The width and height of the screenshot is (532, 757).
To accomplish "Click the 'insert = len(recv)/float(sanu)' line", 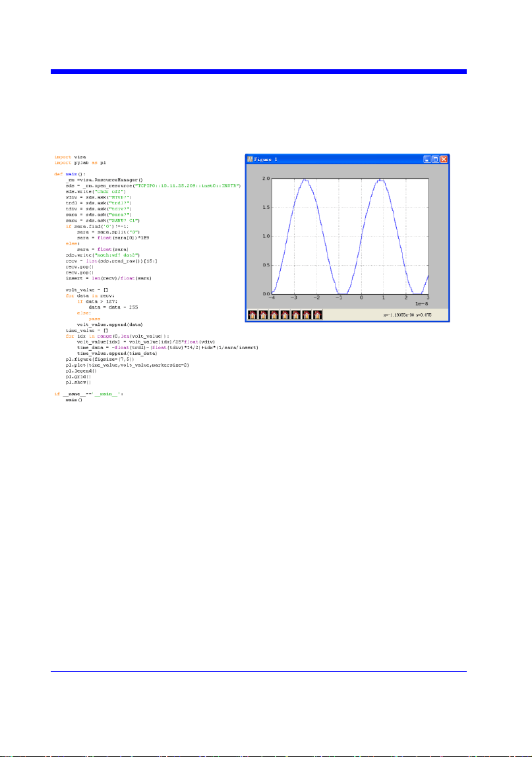I will tap(109, 278).
